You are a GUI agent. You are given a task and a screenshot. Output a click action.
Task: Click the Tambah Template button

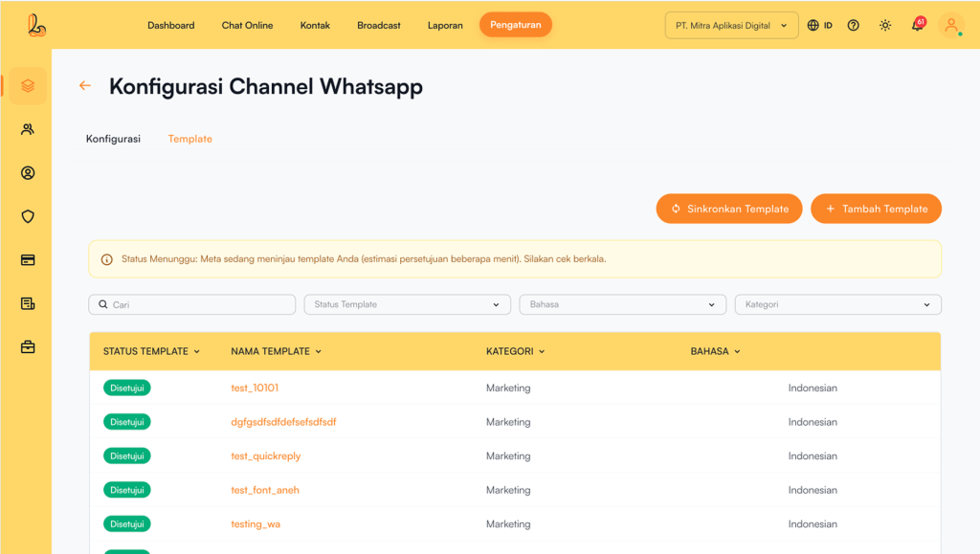(x=876, y=209)
